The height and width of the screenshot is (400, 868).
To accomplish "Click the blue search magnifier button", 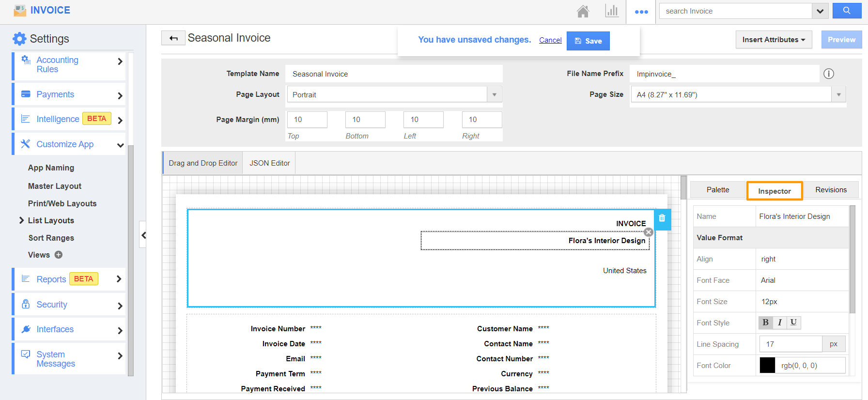I will tap(846, 11).
